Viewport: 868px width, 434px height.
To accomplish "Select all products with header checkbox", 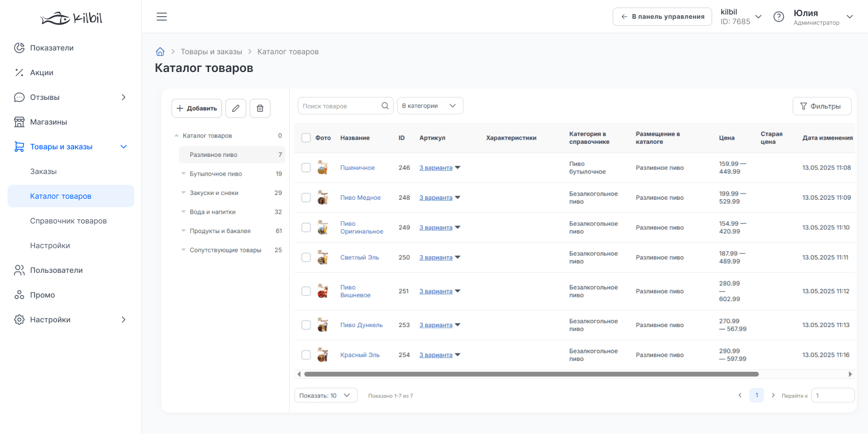I will tap(306, 138).
